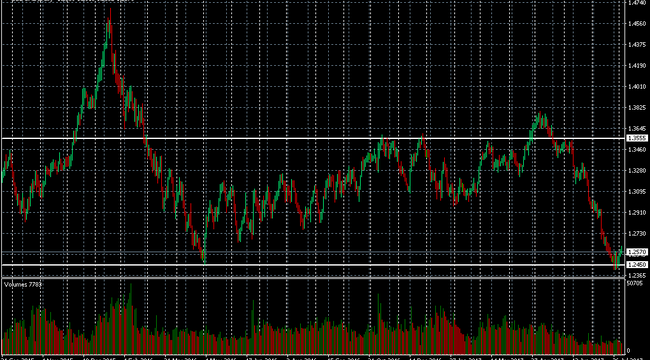
Task: Click the 1.4190 price scale label
Action: point(637,66)
